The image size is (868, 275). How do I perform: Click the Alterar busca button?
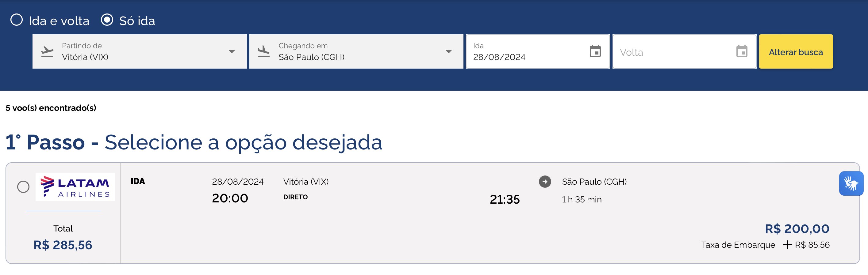pyautogui.click(x=796, y=51)
